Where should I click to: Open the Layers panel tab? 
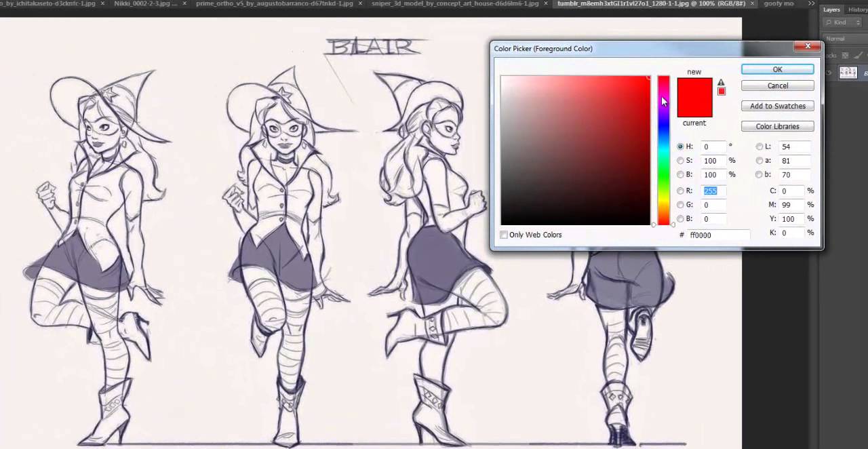(x=831, y=9)
